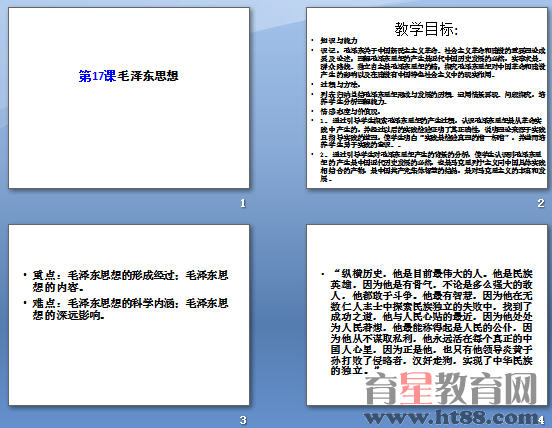
Task: Click the red 星 character in watermark
Action: 416,389
